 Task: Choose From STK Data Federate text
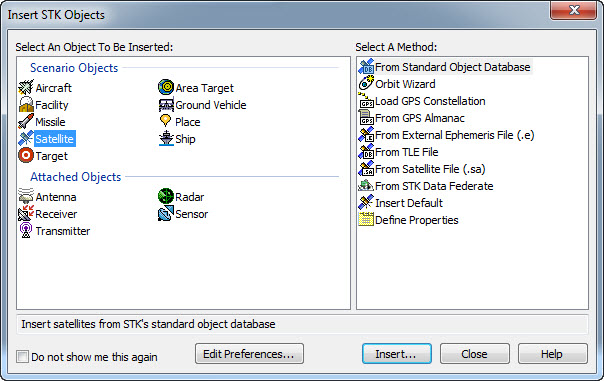(434, 186)
